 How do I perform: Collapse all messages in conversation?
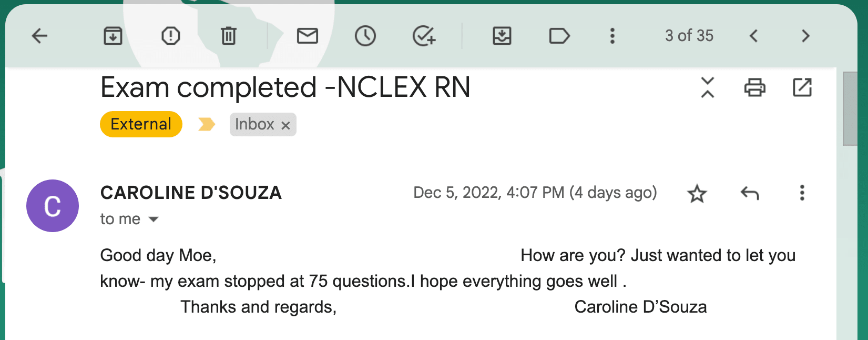click(x=708, y=87)
